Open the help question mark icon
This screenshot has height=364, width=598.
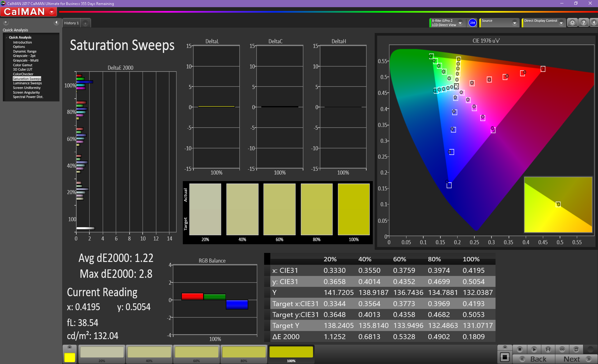click(583, 23)
